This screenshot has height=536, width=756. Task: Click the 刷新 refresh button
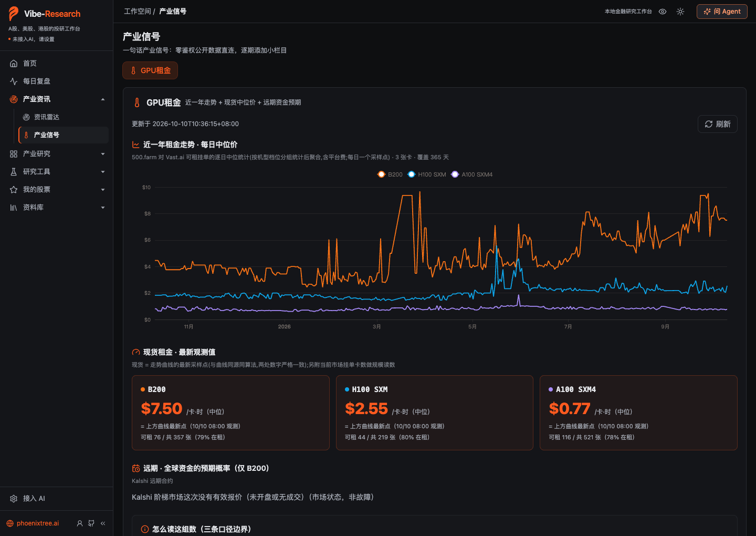pyautogui.click(x=718, y=124)
